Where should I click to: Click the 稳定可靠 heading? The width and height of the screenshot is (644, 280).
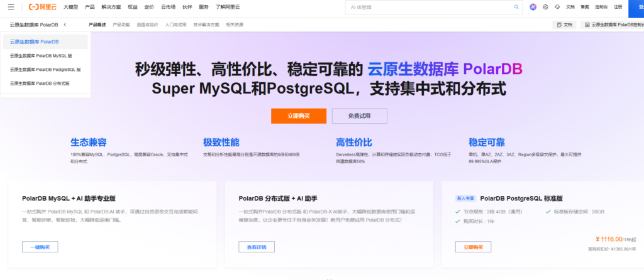[487, 143]
